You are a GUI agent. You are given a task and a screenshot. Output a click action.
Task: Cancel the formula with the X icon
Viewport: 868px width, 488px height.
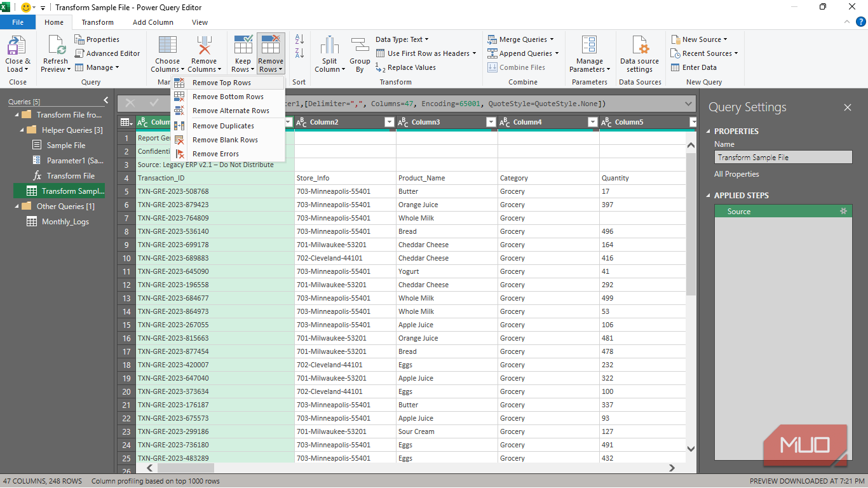click(130, 103)
